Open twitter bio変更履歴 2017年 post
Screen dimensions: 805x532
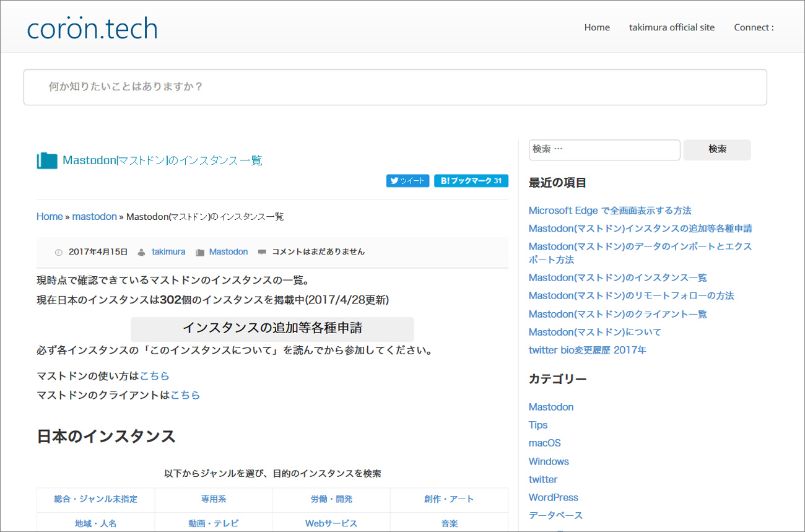587,350
